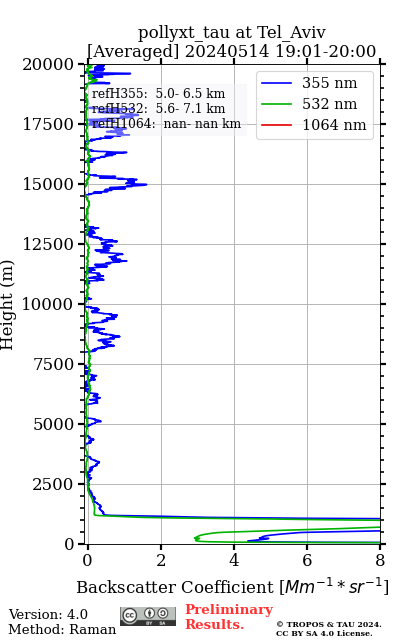Screen dimensions: 400x640
Task: Click the TROPOS & TAU 2024 copyright text
Action: click(329, 629)
